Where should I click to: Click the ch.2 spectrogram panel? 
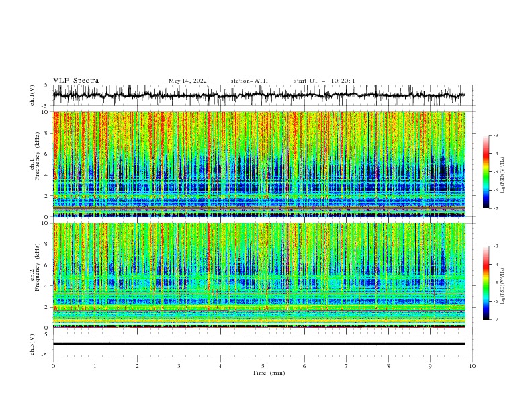(259, 275)
